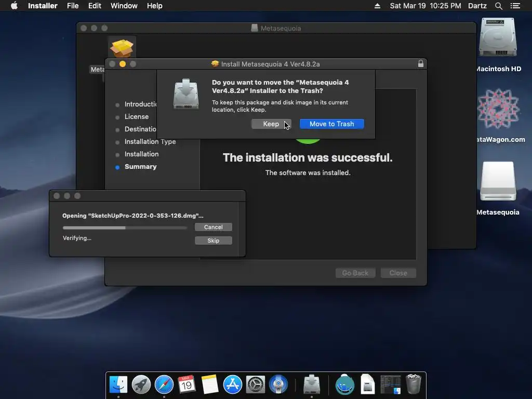Open the Edit menu
This screenshot has width=532, height=399.
[95, 6]
